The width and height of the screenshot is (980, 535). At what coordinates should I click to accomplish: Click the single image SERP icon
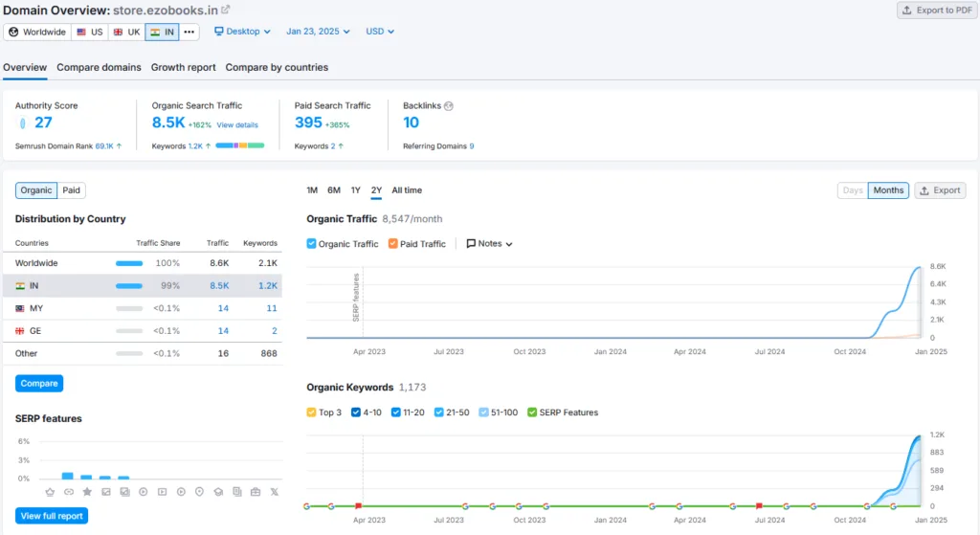106,492
